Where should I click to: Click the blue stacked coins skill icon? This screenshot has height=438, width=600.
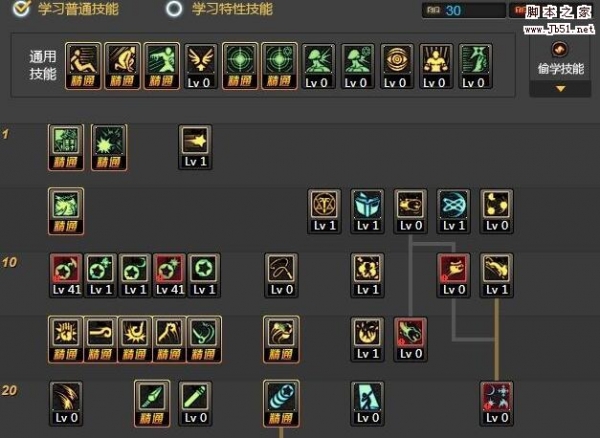[x=281, y=403]
